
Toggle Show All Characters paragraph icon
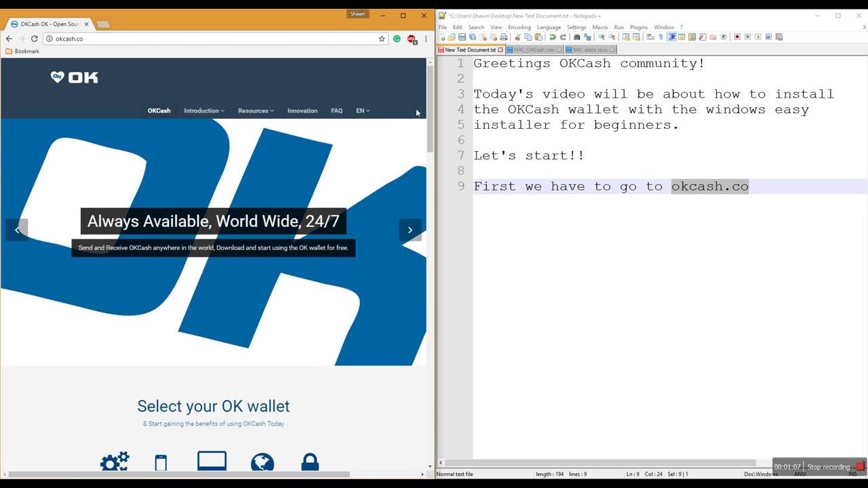660,37
